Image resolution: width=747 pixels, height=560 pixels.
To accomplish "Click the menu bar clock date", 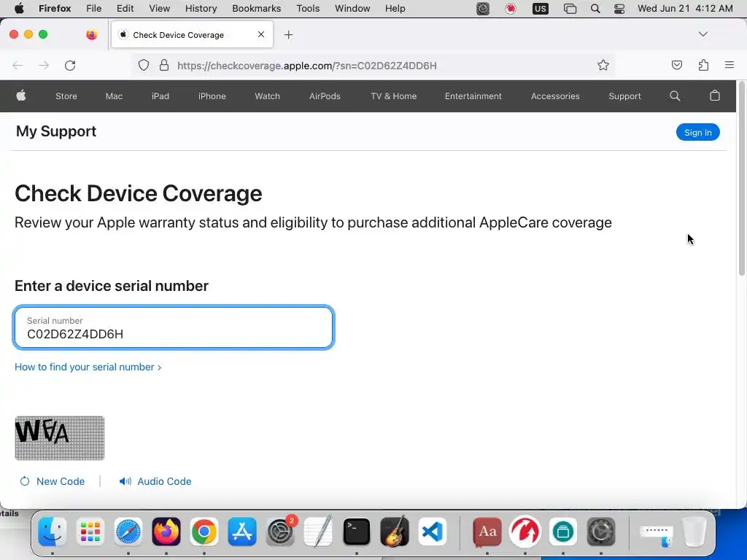I will pyautogui.click(x=685, y=9).
